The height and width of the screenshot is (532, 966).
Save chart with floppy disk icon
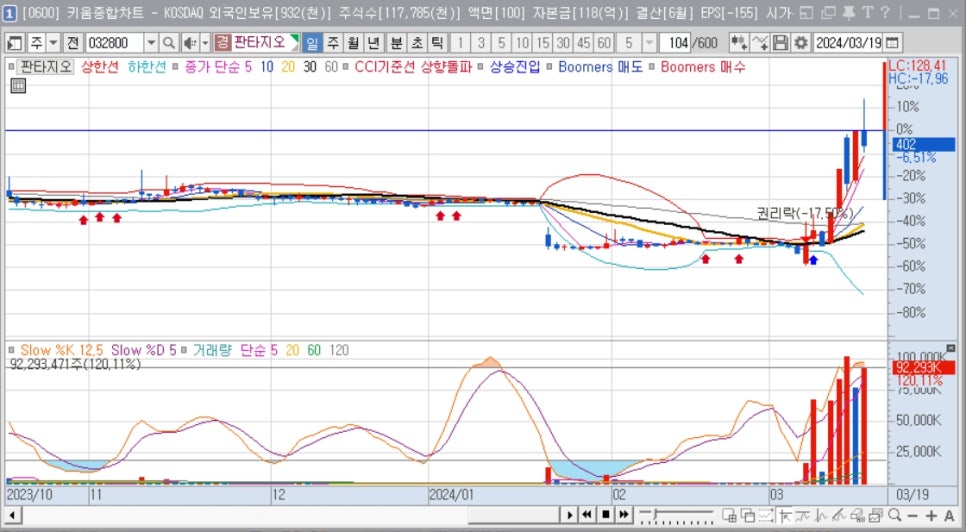[x=781, y=42]
